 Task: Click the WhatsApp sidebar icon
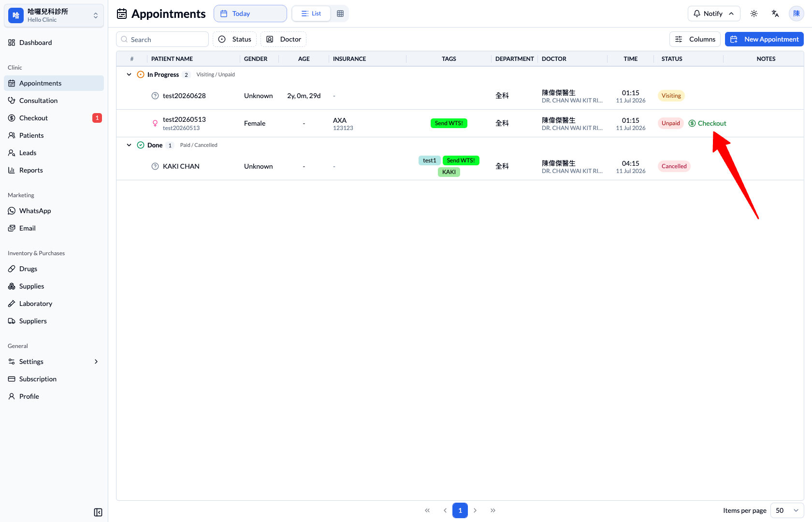(12, 211)
